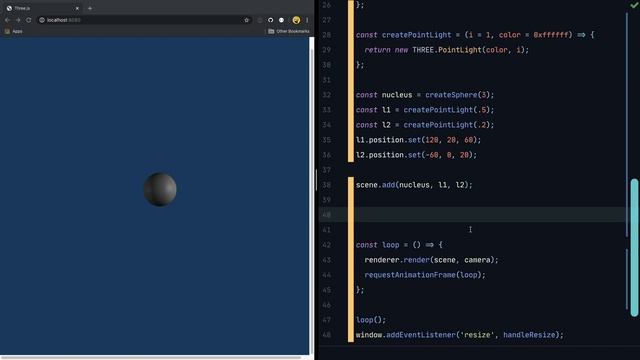Image resolution: width=640 pixels, height=360 pixels.
Task: Click 'window.addEventListener' on line 48
Action: [405, 335]
